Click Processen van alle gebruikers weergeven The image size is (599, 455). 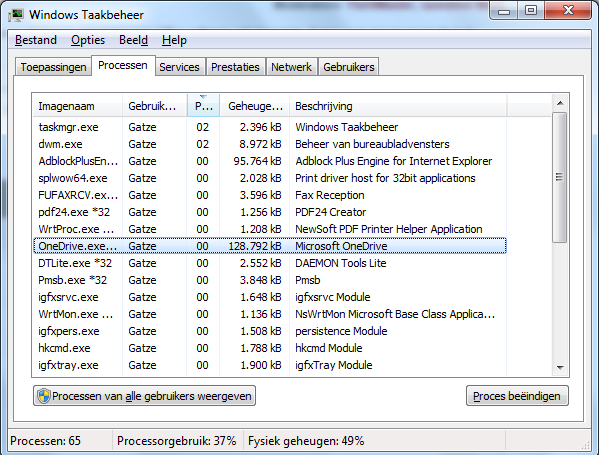(x=144, y=396)
